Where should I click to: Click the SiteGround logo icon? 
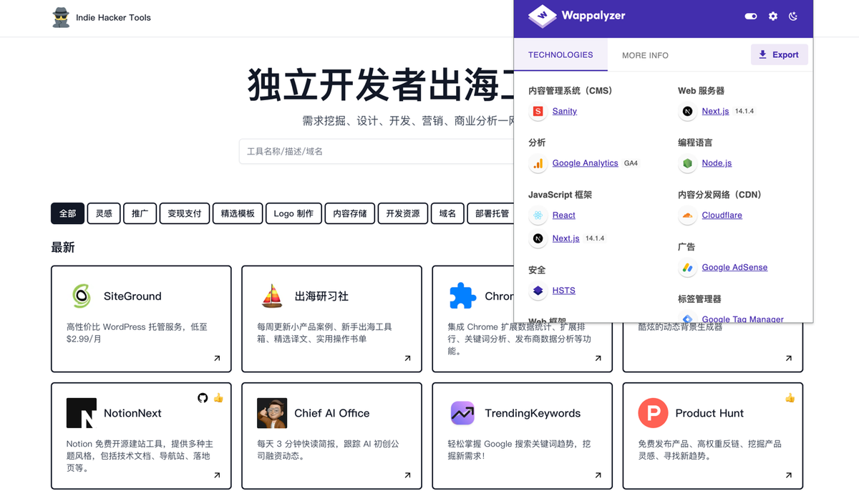82,296
